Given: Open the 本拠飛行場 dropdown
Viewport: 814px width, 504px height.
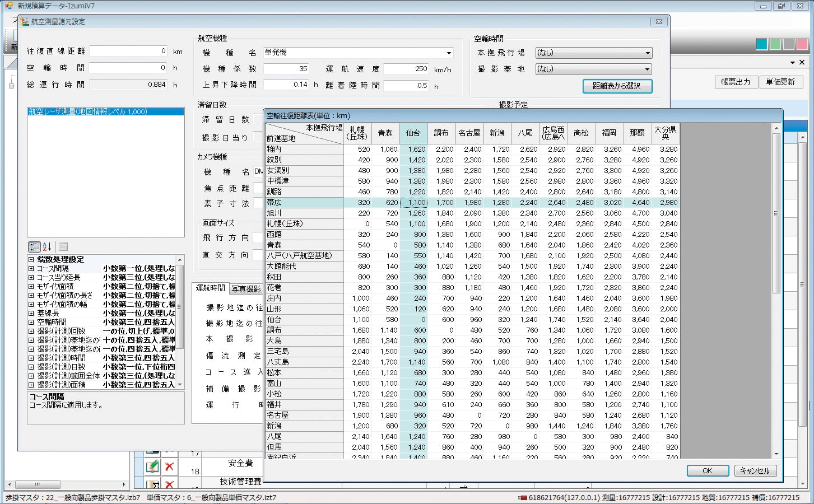Looking at the screenshot, I should pos(648,53).
